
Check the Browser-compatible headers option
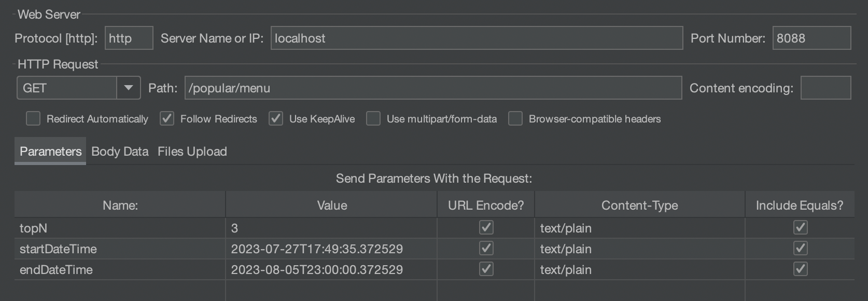click(x=515, y=119)
